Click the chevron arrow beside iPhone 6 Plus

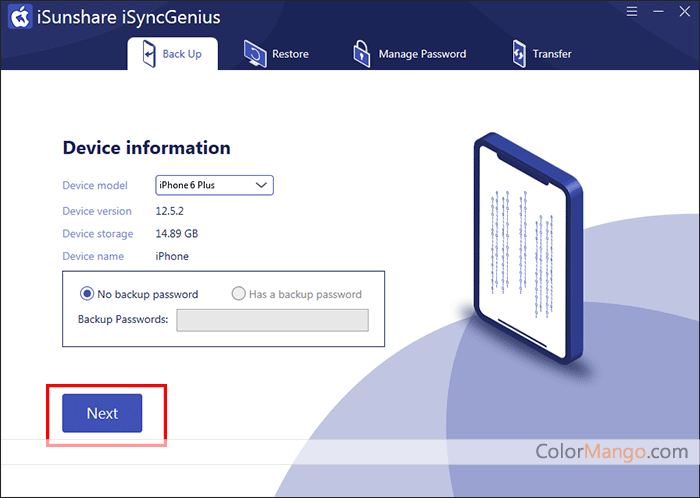point(261,185)
